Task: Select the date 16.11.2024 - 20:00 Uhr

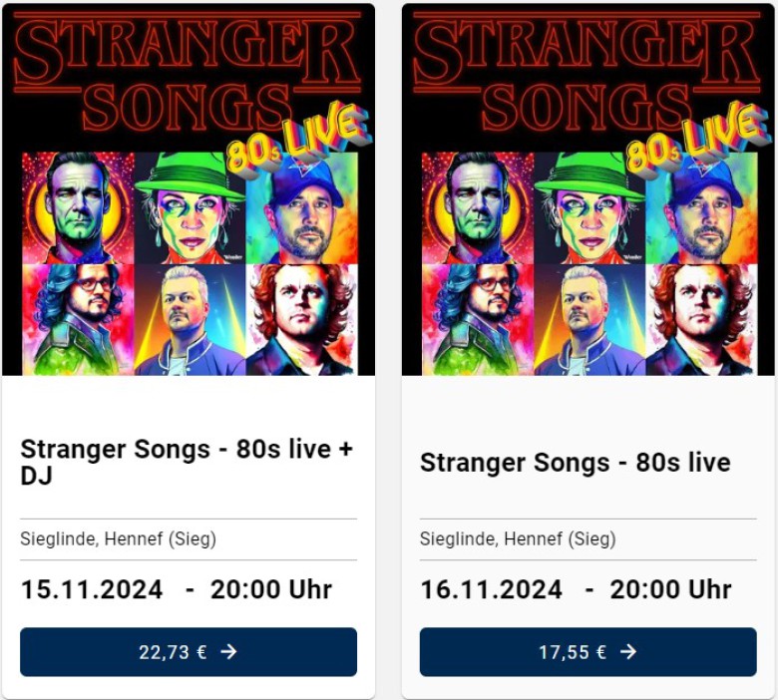Action: [576, 589]
